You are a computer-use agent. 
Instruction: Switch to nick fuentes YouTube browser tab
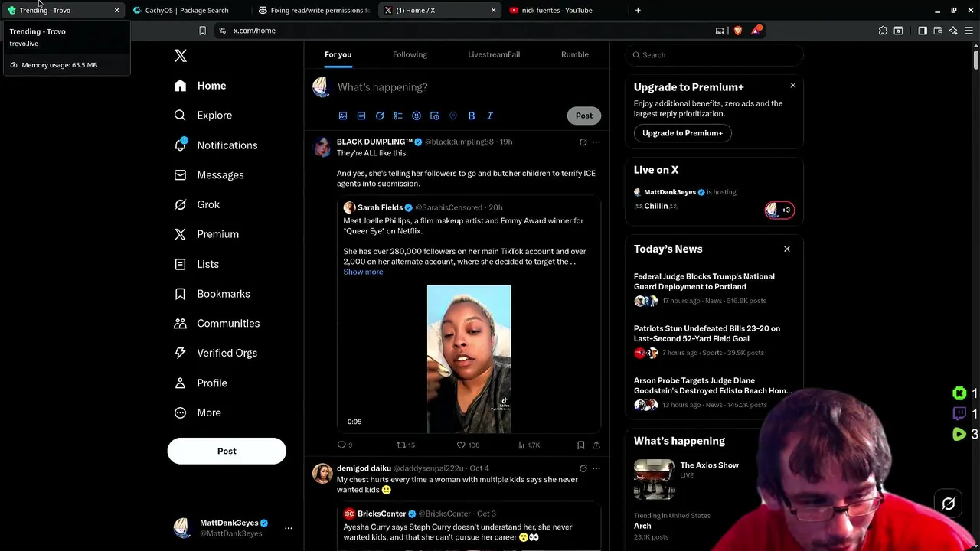[x=557, y=10]
